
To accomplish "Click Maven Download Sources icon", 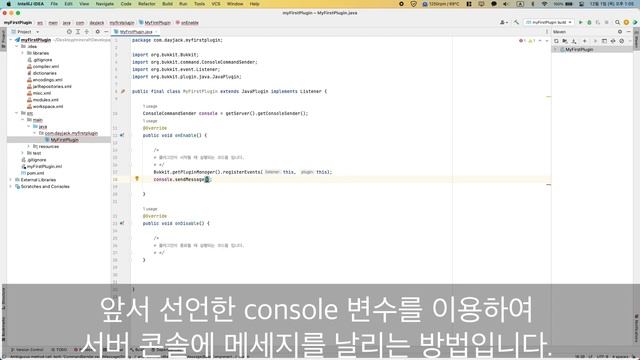I will click(574, 41).
